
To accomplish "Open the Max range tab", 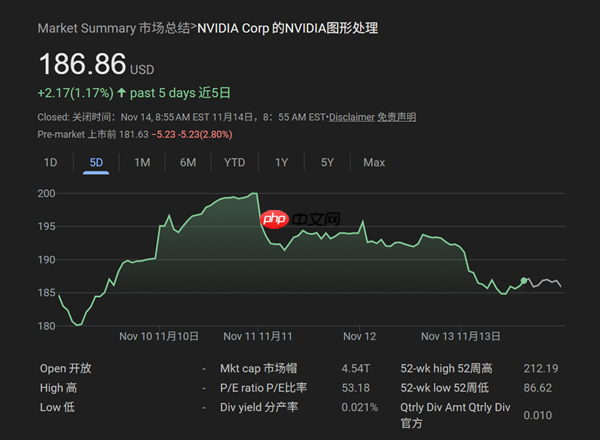I will click(x=374, y=163).
